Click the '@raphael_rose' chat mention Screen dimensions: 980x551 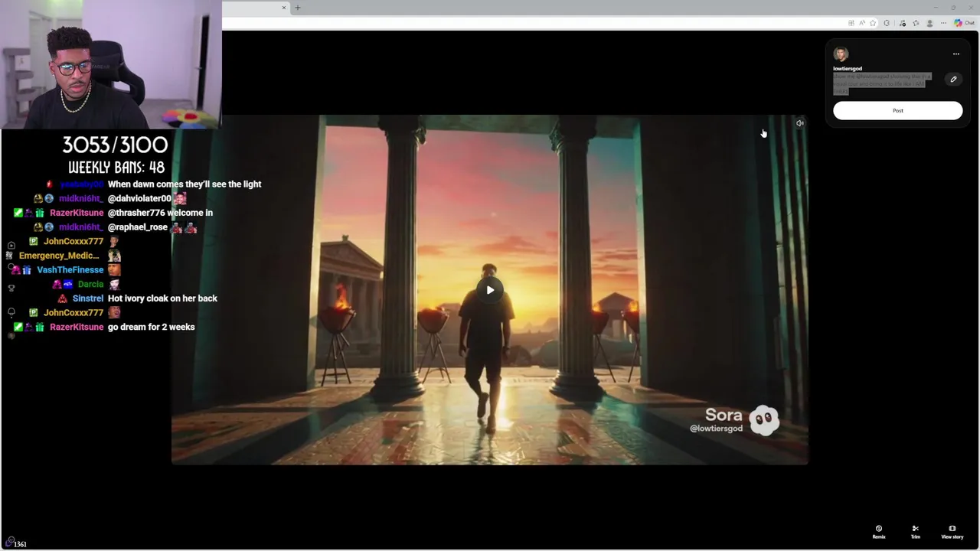[138, 227]
